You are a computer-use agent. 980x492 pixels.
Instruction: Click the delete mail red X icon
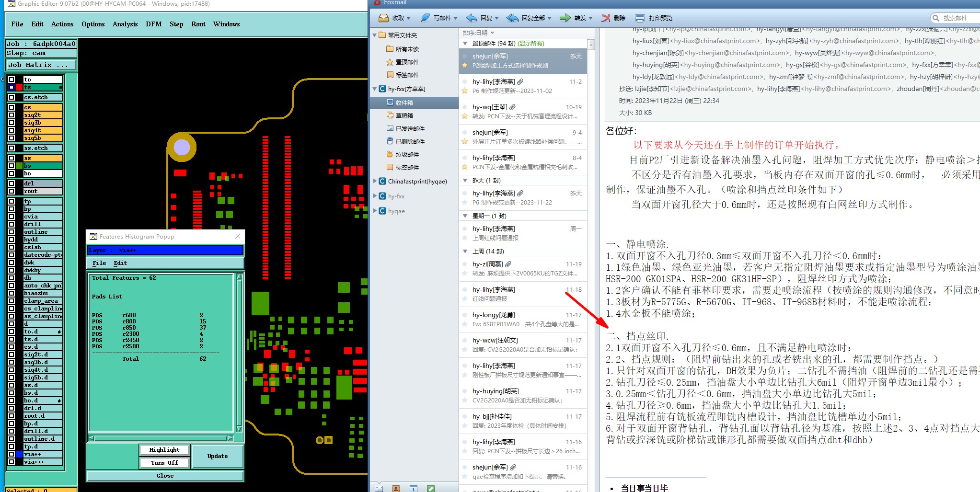point(606,18)
